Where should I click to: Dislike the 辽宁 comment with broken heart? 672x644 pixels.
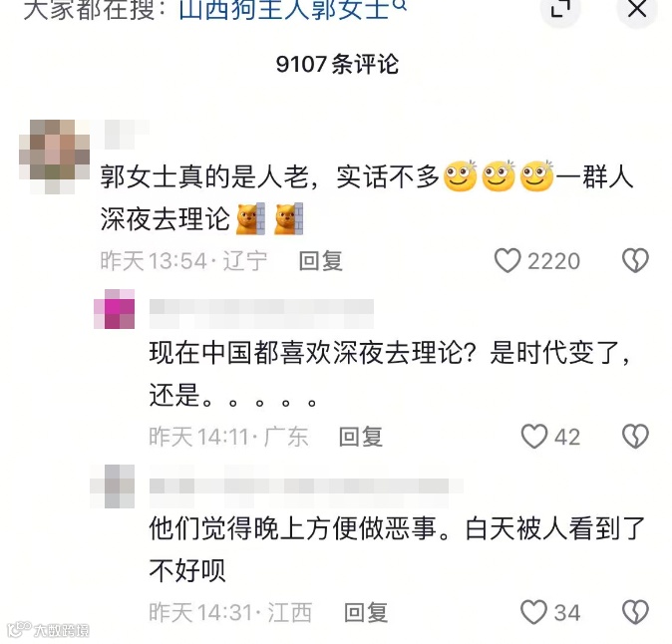635,260
